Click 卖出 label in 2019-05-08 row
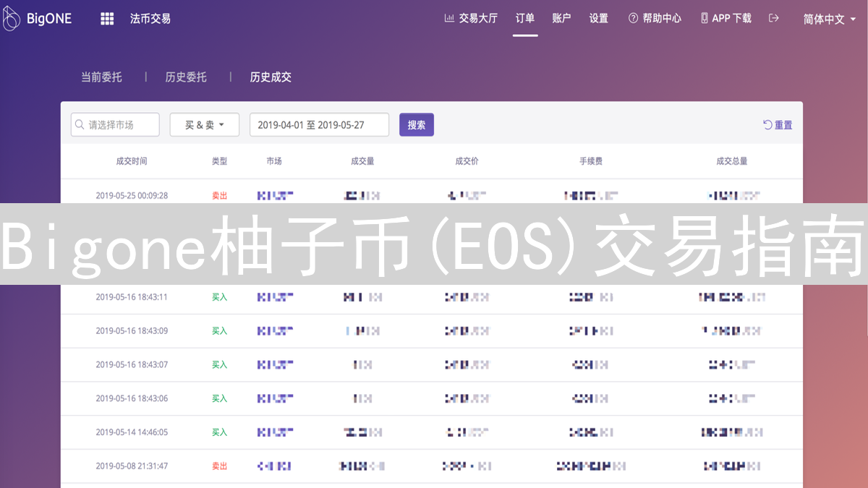Image resolution: width=868 pixels, height=488 pixels. pyautogui.click(x=219, y=466)
